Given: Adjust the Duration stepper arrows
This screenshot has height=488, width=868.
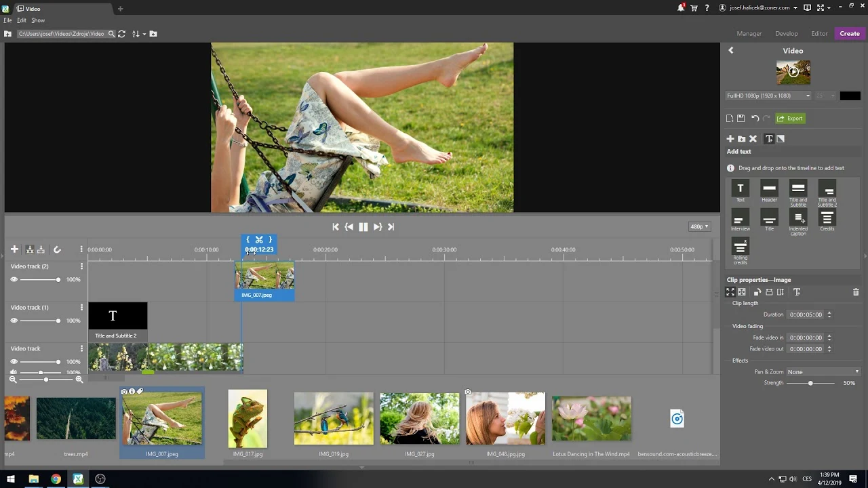Looking at the screenshot, I should pyautogui.click(x=829, y=314).
